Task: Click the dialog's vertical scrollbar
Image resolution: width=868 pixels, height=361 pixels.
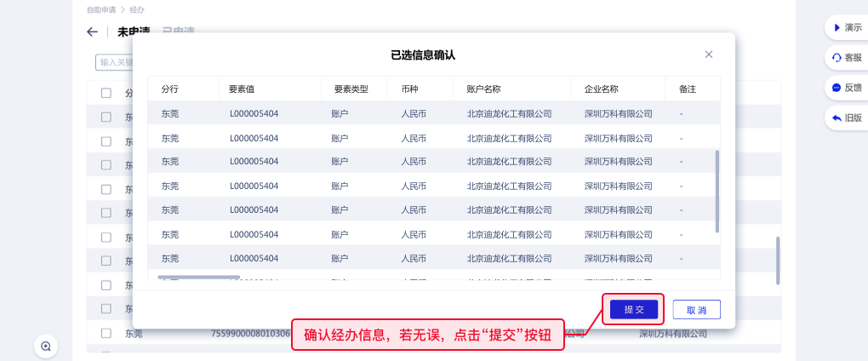Action: click(x=717, y=192)
